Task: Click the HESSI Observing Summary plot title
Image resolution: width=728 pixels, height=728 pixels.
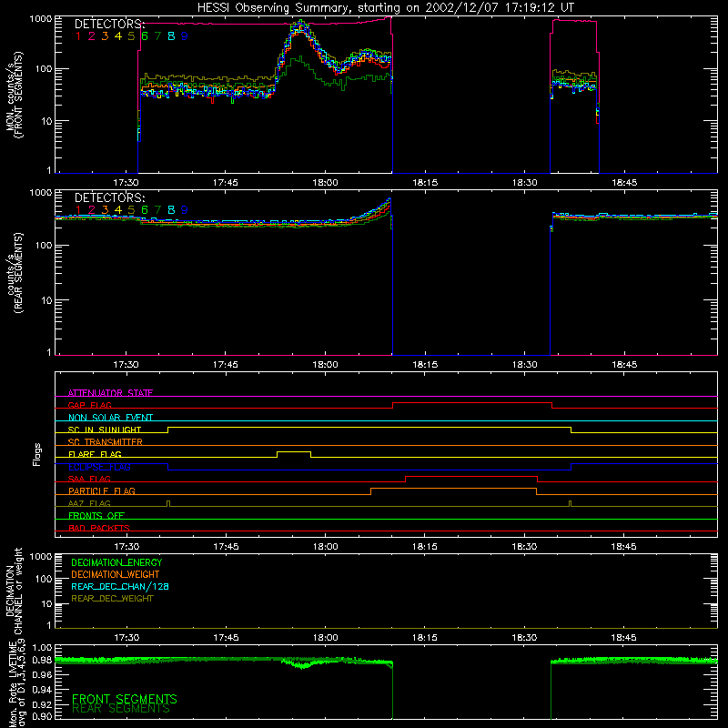Action: 385,8
